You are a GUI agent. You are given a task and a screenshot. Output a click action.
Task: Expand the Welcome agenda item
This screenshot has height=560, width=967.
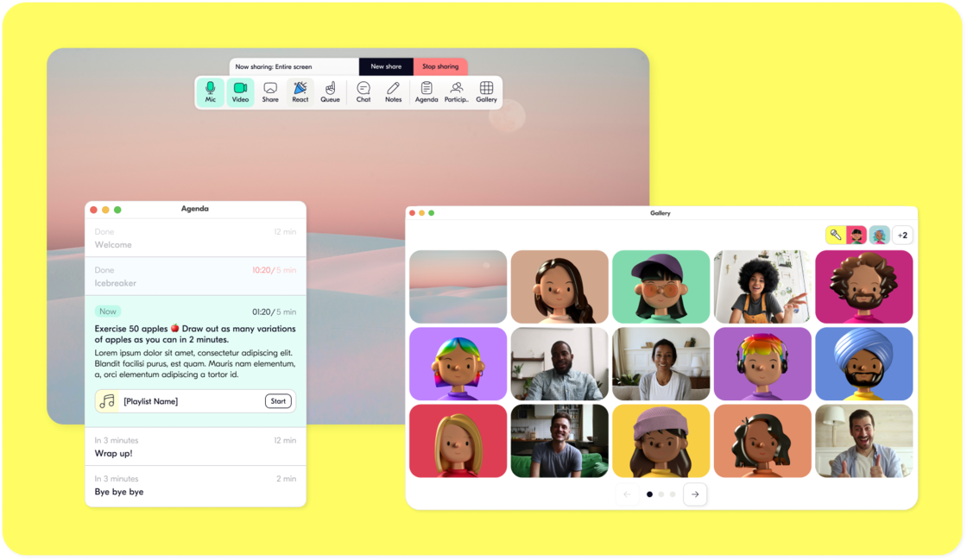pyautogui.click(x=195, y=238)
